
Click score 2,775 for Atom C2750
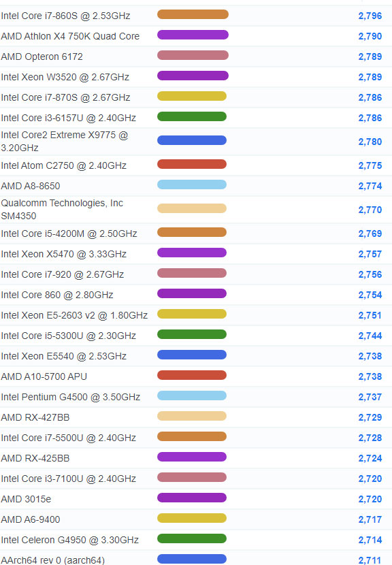coord(370,165)
